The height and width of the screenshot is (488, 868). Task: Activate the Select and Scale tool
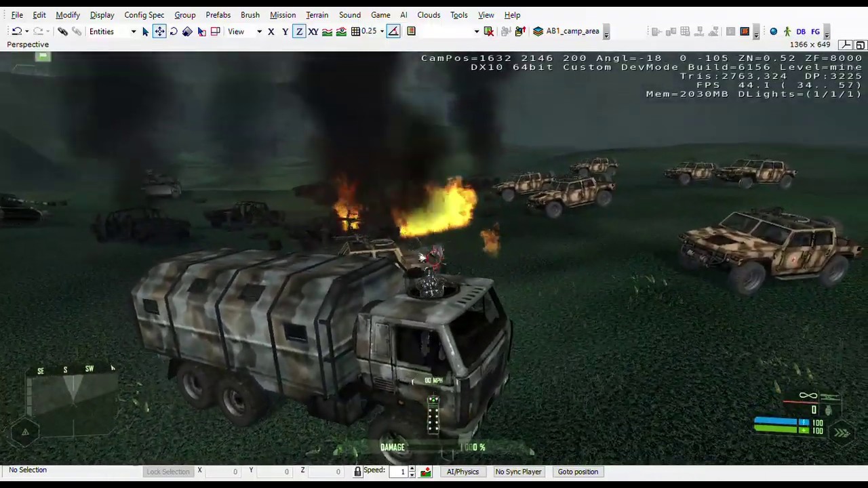click(x=187, y=31)
